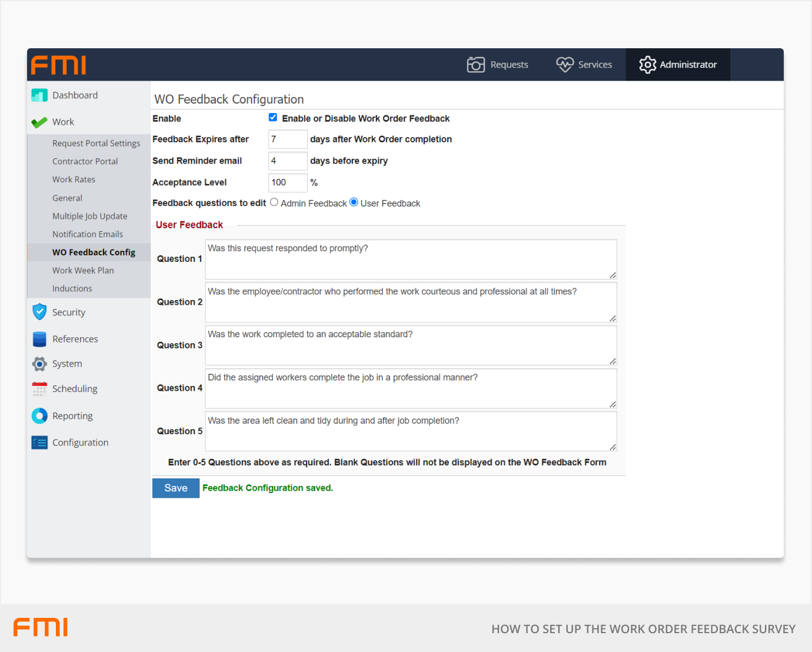The height and width of the screenshot is (652, 812).
Task: Open the Administrator tab in top bar
Action: point(678,65)
